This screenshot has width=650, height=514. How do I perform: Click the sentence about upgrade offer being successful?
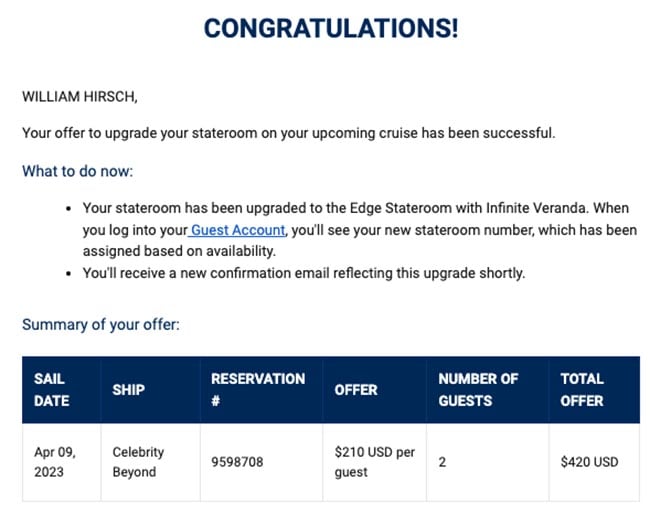(x=289, y=133)
